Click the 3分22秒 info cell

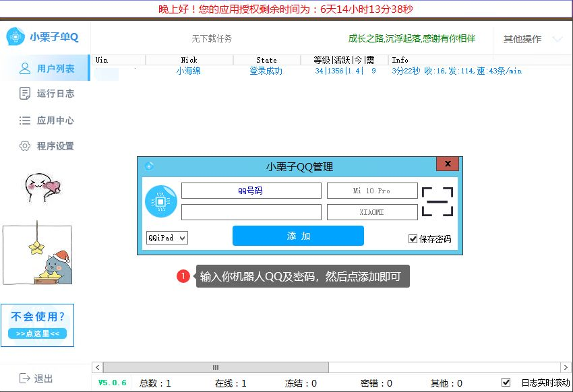click(x=457, y=71)
